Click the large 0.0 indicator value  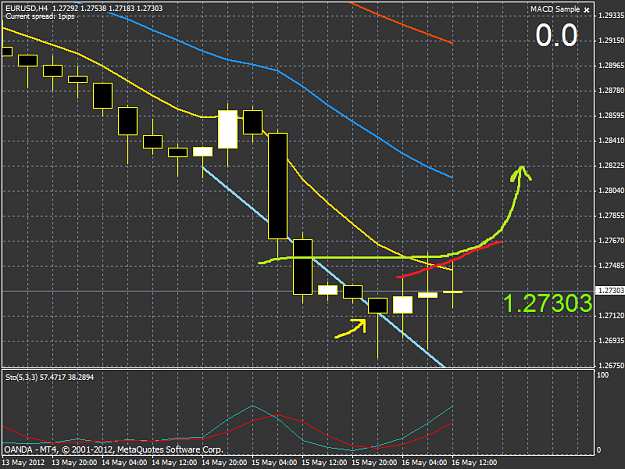556,35
